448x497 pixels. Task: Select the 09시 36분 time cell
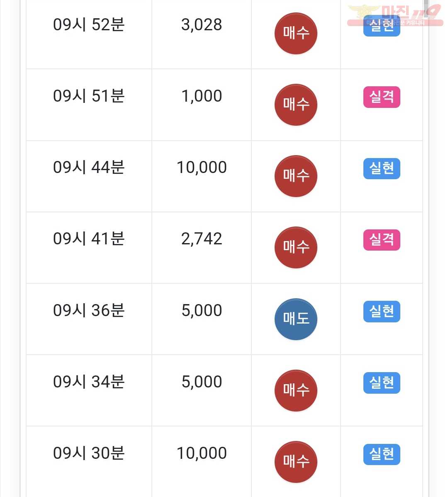click(89, 319)
